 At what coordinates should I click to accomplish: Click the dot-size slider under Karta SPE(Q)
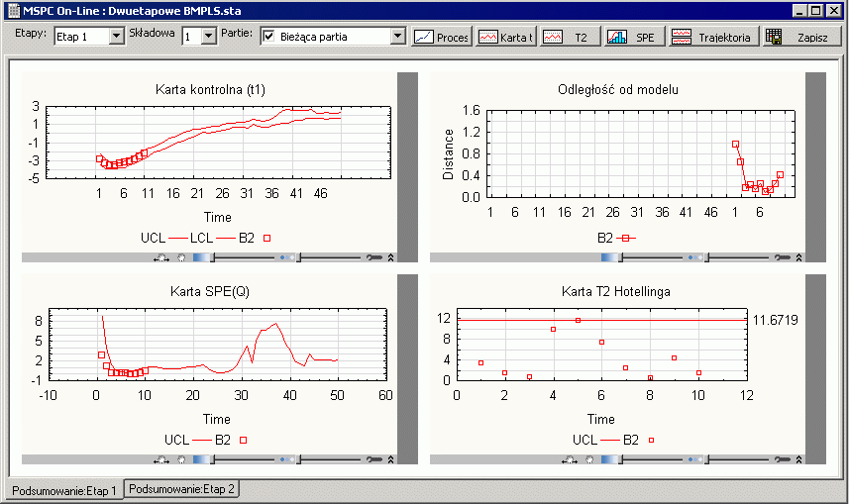[x=320, y=459]
